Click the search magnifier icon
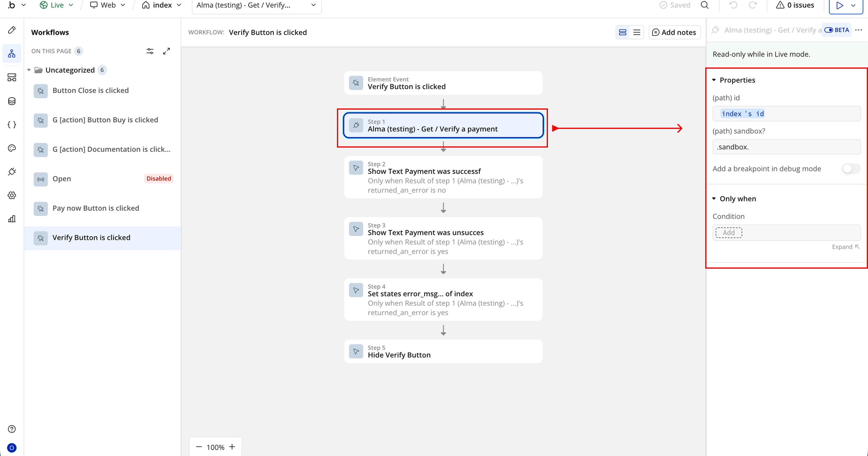The image size is (868, 456). [x=705, y=5]
